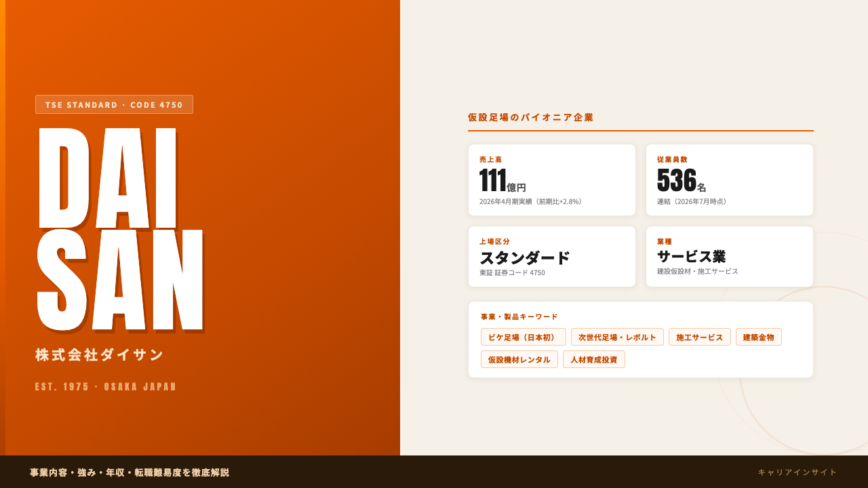Screen dimensions: 868x488
Task: Select the 業種 サービス業 card
Action: (x=730, y=257)
